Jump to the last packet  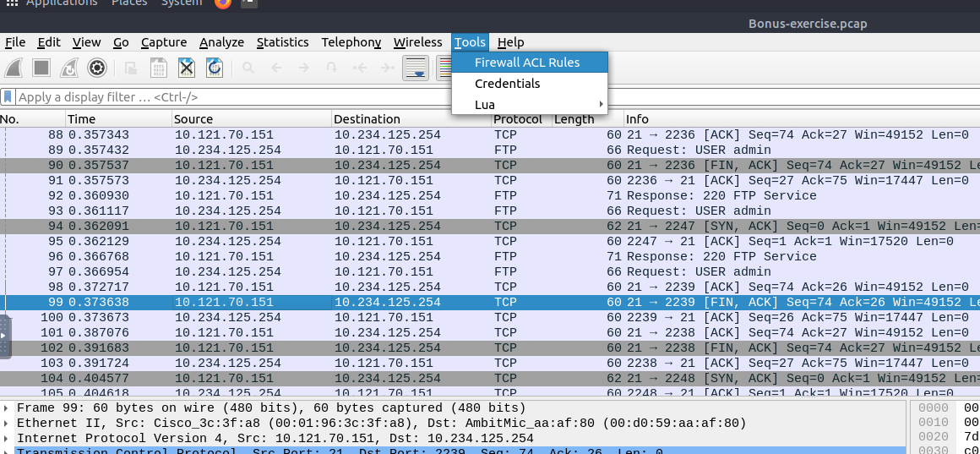[x=388, y=68]
